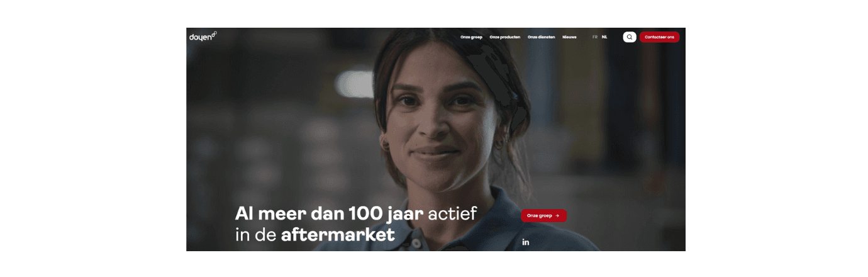Image resolution: width=868 pixels, height=277 pixels.
Task: Click the word 'aftermarket' in the headline
Action: 338,235
